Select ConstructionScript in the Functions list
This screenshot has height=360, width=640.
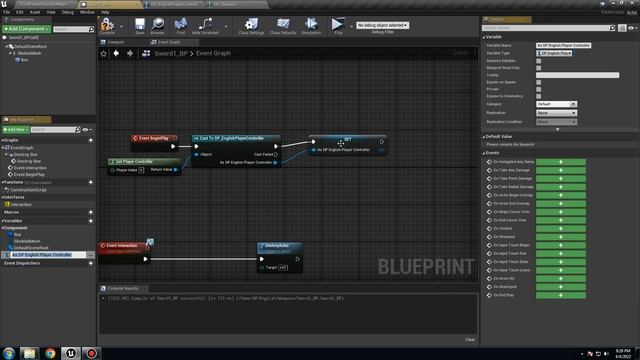pos(28,190)
